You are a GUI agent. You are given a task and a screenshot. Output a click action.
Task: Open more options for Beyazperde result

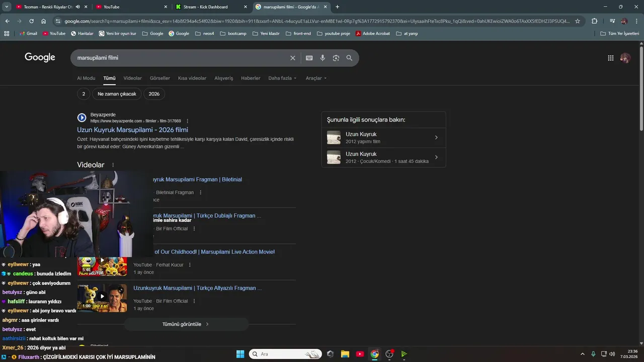tap(188, 121)
